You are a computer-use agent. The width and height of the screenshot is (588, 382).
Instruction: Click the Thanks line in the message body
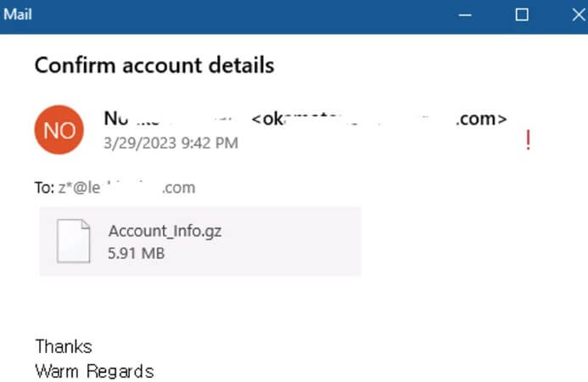tap(64, 346)
